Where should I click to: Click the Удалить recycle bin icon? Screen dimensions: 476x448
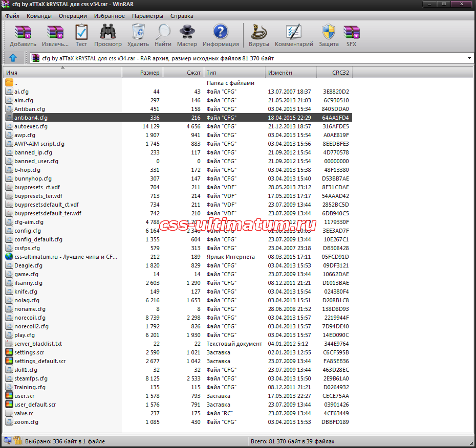(x=138, y=32)
